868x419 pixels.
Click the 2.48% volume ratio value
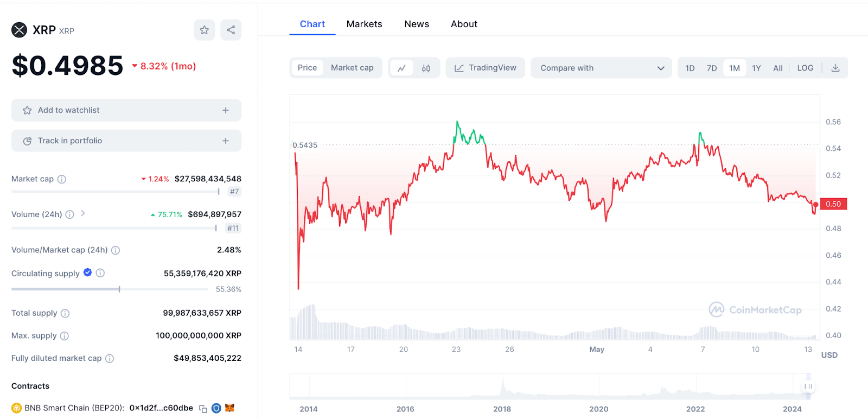(x=229, y=250)
